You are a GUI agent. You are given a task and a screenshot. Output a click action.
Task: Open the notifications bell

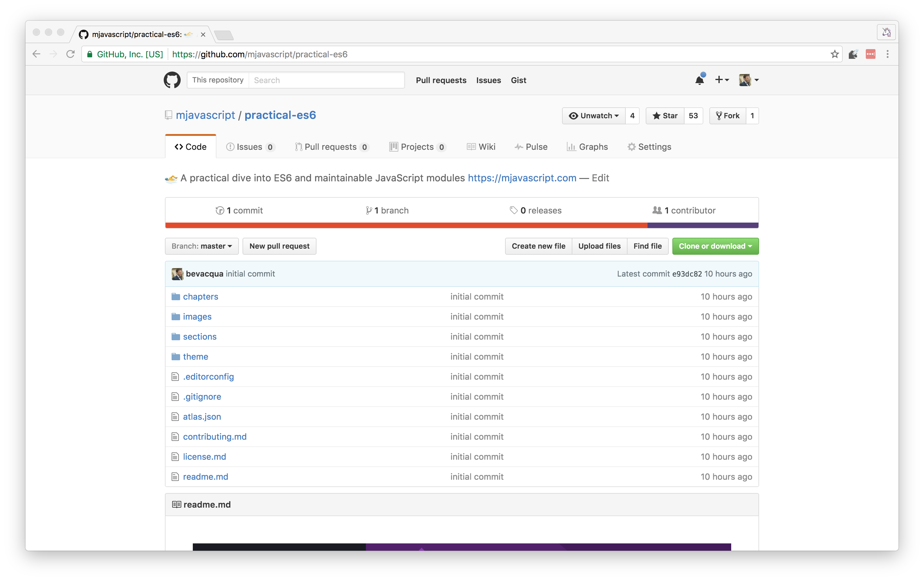point(699,80)
